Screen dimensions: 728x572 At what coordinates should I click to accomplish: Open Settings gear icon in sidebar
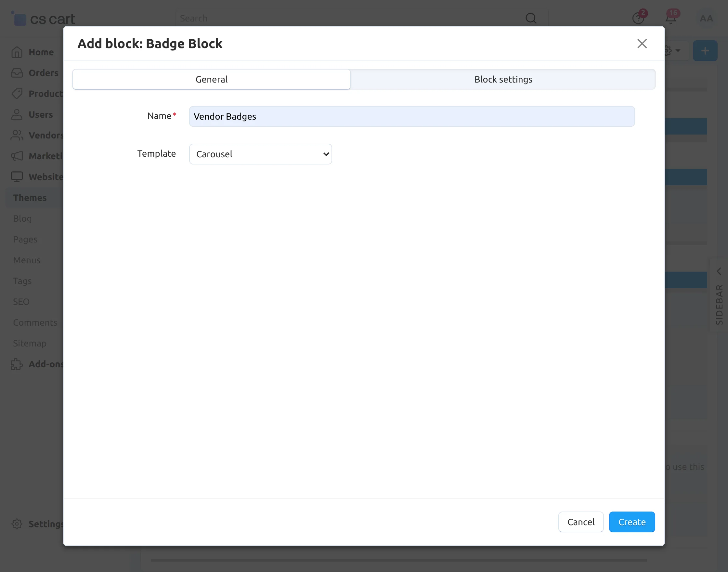tap(17, 524)
